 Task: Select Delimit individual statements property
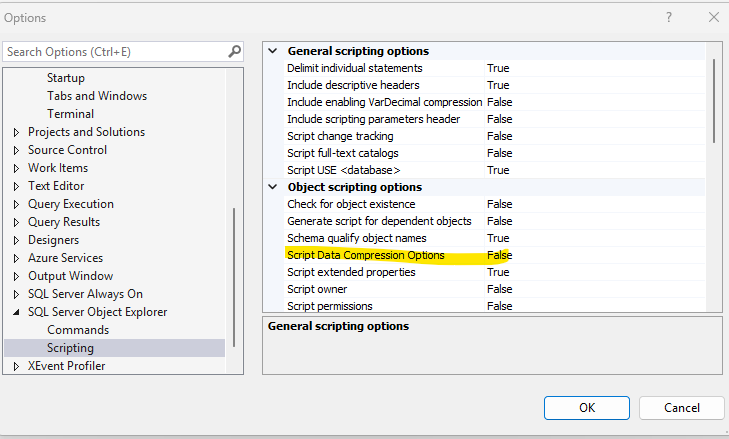[355, 68]
